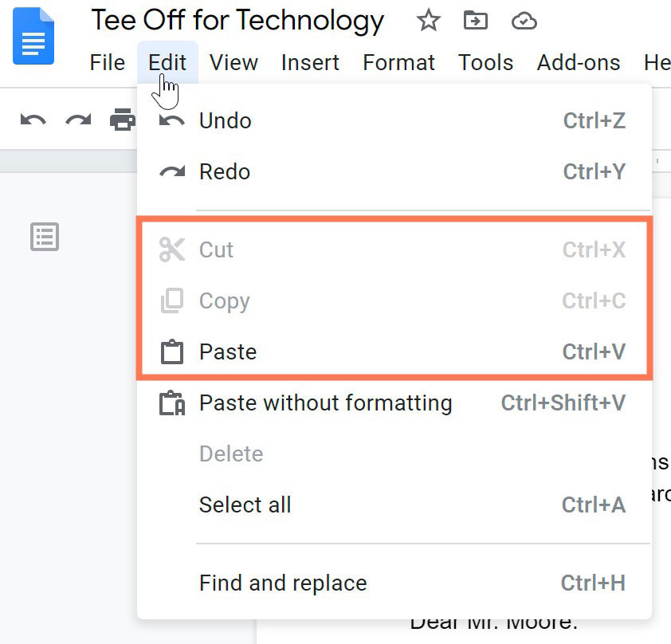
Task: Click the Undo arrow in the toolbar
Action: [32, 120]
